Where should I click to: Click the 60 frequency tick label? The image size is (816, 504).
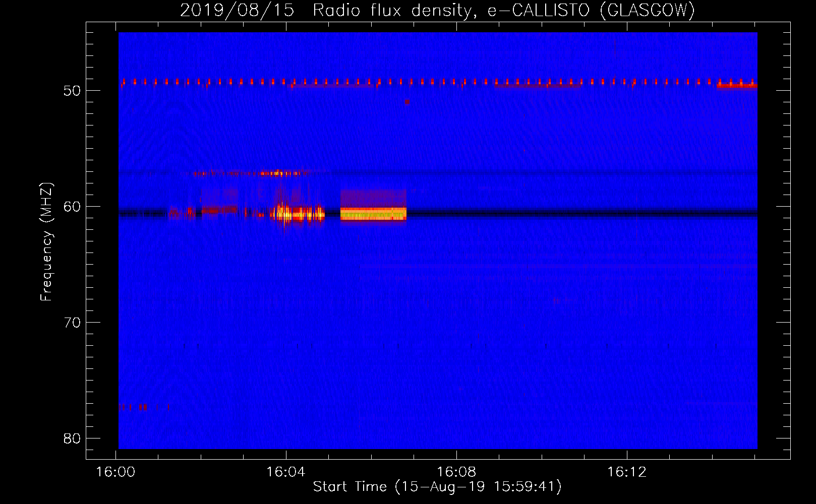[73, 207]
